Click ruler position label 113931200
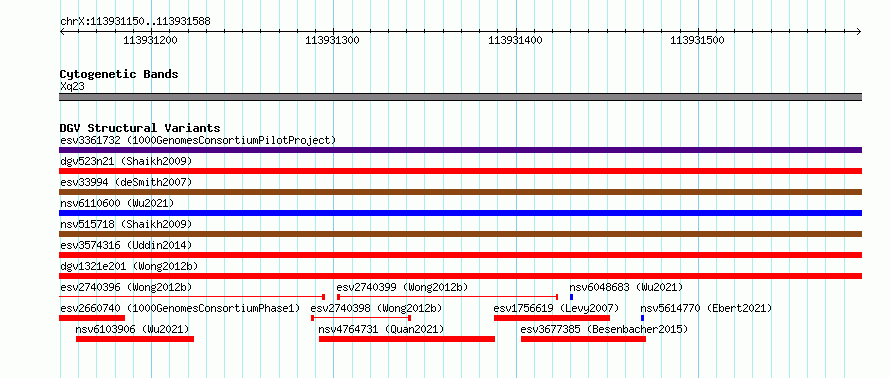 pos(150,40)
